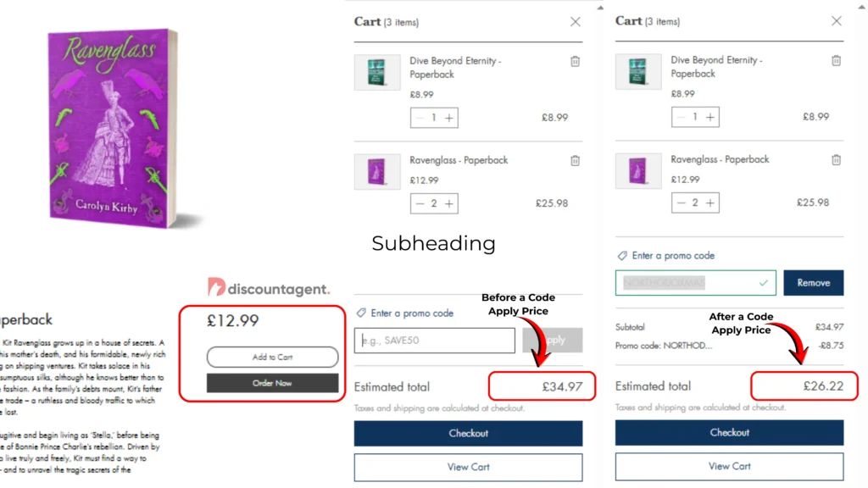
Task: Add Ravenglass paperback to cart
Action: [272, 358]
